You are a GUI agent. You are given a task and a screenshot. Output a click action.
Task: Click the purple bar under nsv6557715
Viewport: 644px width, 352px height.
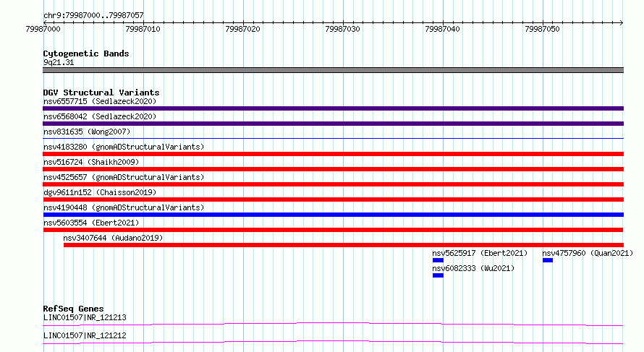[333, 108]
